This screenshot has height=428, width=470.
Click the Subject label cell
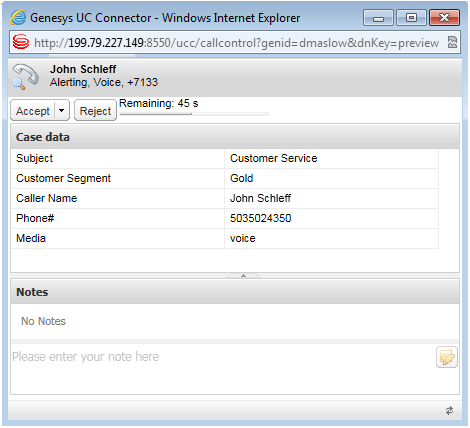(118, 159)
